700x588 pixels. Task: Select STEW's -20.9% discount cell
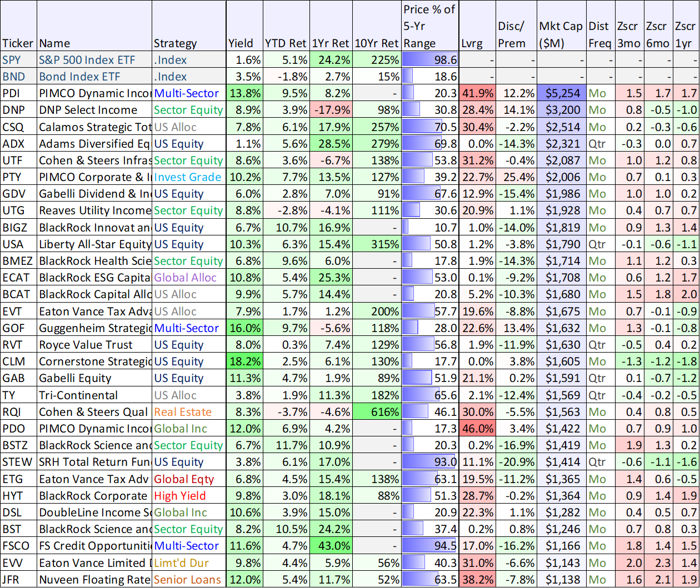click(516, 462)
